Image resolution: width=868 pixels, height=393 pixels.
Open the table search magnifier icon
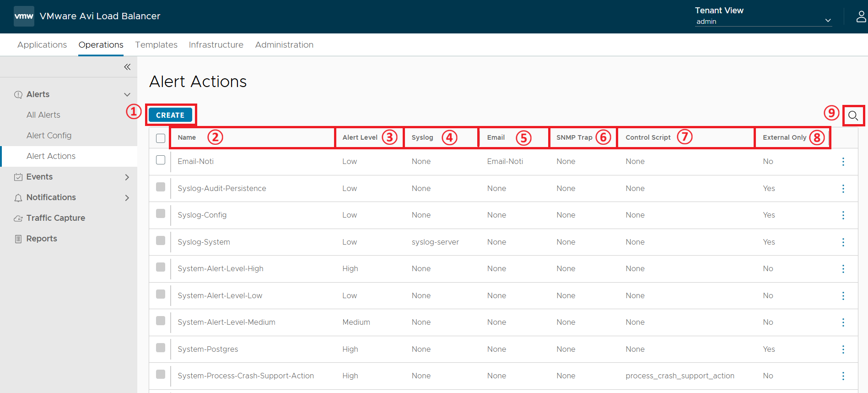pos(853,115)
